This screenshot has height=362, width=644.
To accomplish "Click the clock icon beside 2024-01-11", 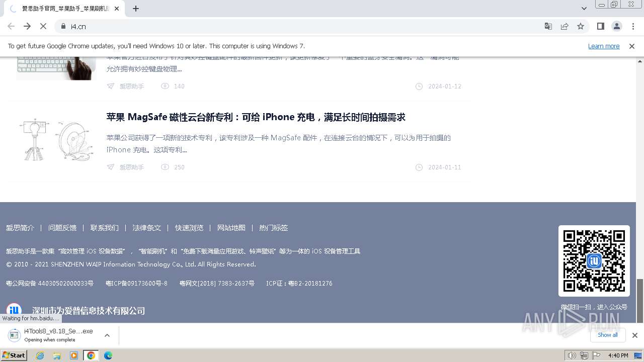I will 419,167.
